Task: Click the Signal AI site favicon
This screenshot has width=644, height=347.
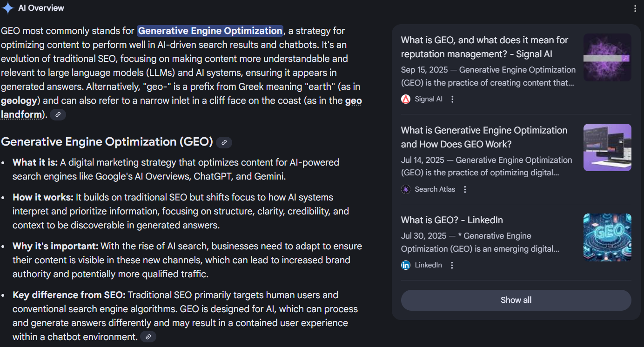Action: (x=405, y=99)
